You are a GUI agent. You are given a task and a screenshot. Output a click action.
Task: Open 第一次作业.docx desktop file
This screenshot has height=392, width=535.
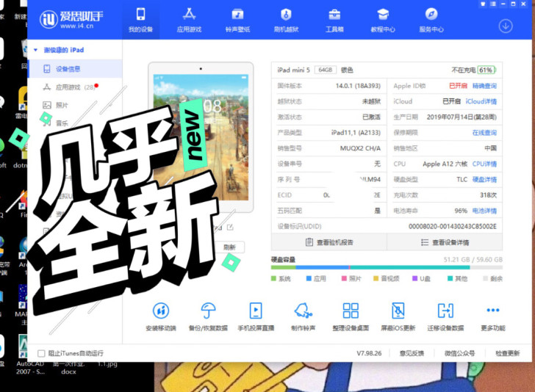pyautogui.click(x=68, y=368)
